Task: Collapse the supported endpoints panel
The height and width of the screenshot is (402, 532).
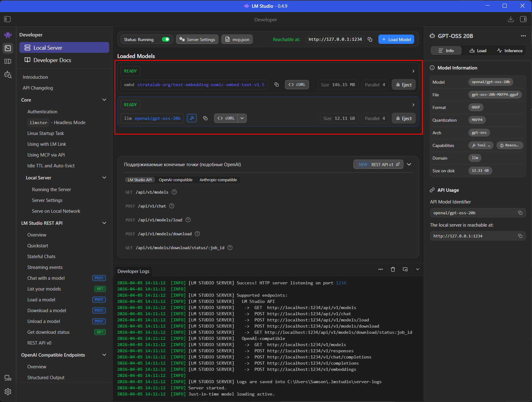Action: [x=409, y=164]
